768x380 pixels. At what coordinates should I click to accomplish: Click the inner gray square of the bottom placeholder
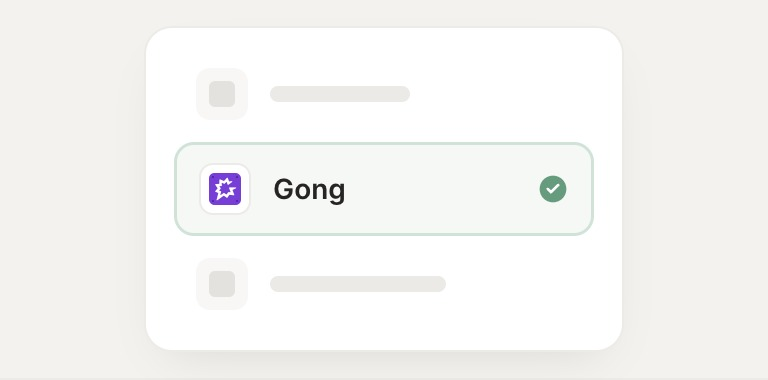click(x=222, y=284)
